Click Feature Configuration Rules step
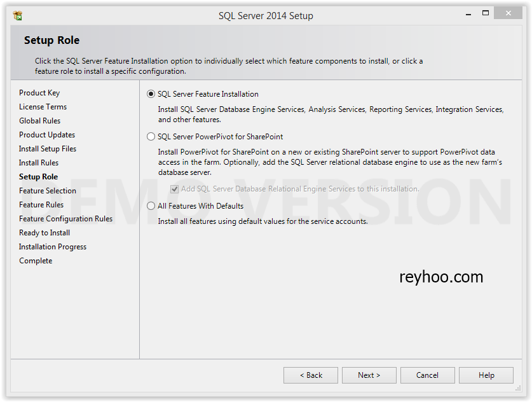 click(x=66, y=219)
